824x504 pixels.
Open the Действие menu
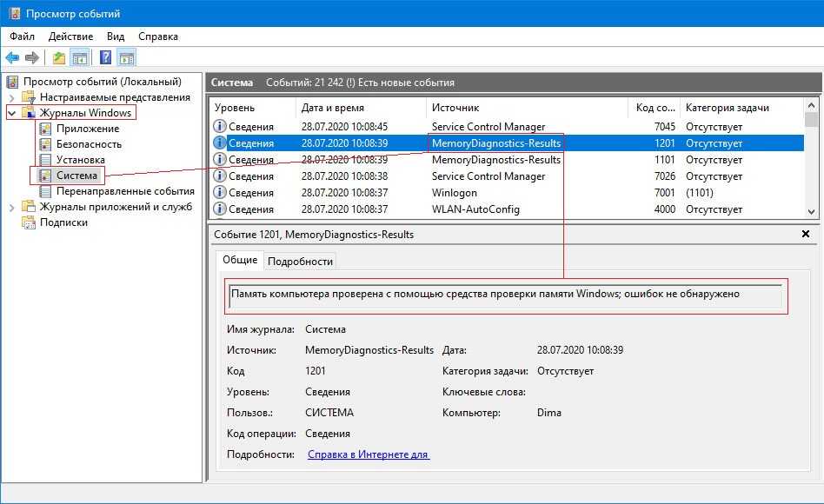[x=70, y=36]
